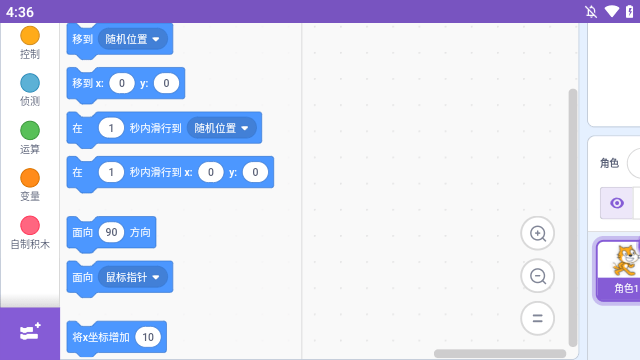The width and height of the screenshot is (640, 360).
Task: Reset workspace zoom with equals button
Action: pos(538,318)
